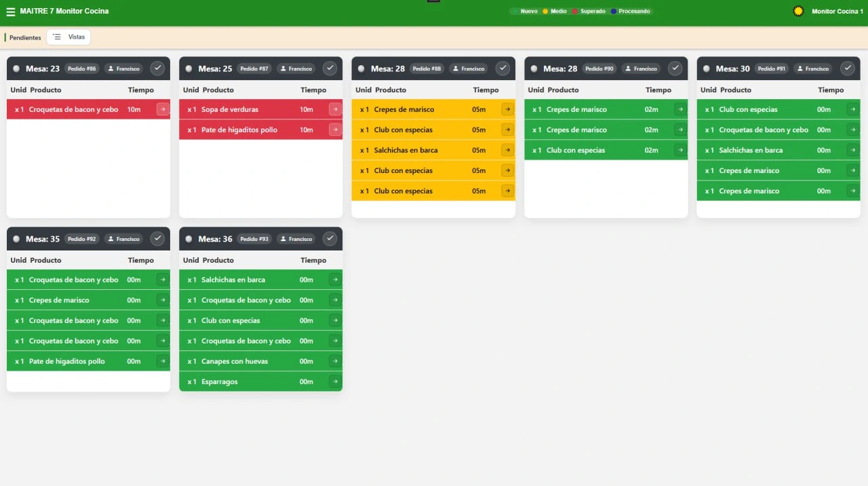Select the Pendientes tab
Image resolution: width=868 pixels, height=486 pixels.
(x=25, y=37)
